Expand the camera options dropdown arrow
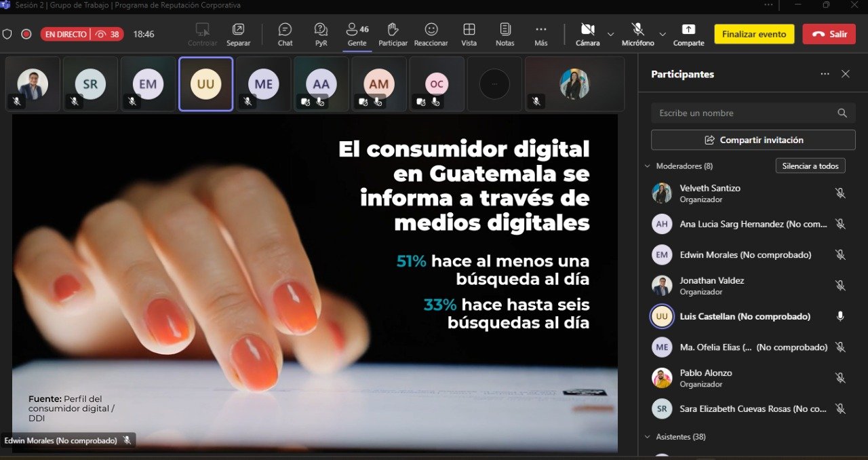This screenshot has height=460, width=868. click(610, 34)
